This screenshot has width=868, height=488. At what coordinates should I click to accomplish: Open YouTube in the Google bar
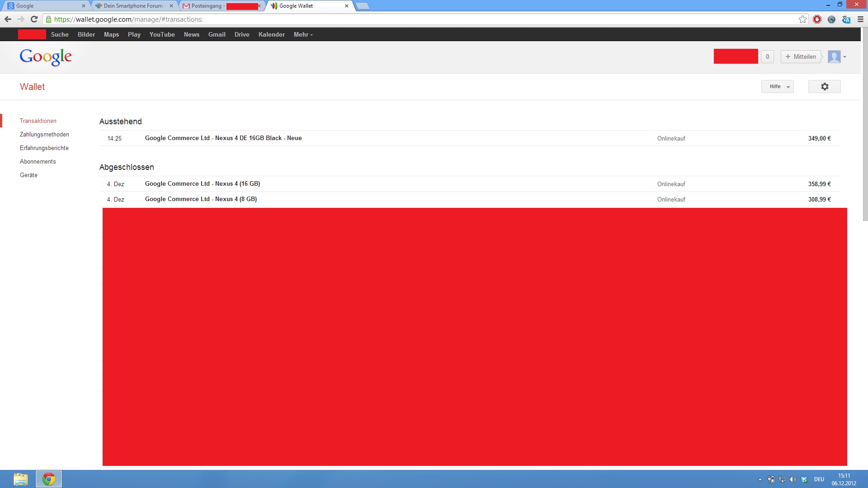(x=162, y=34)
